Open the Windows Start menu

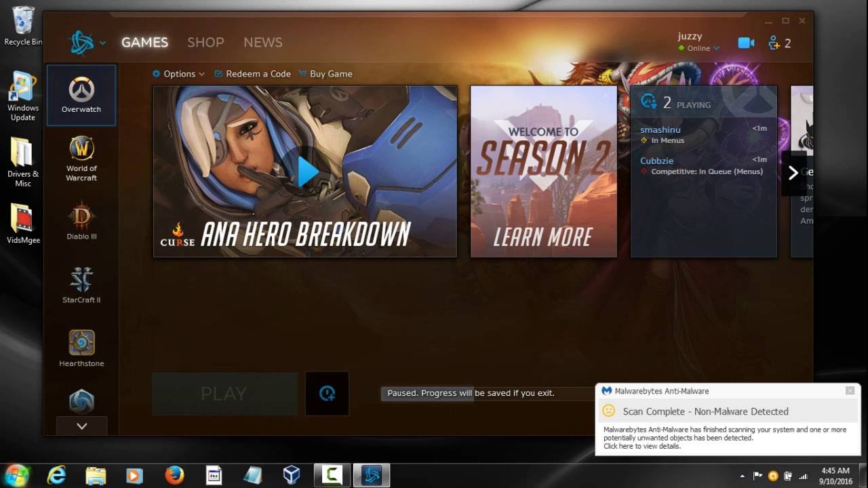[16, 474]
